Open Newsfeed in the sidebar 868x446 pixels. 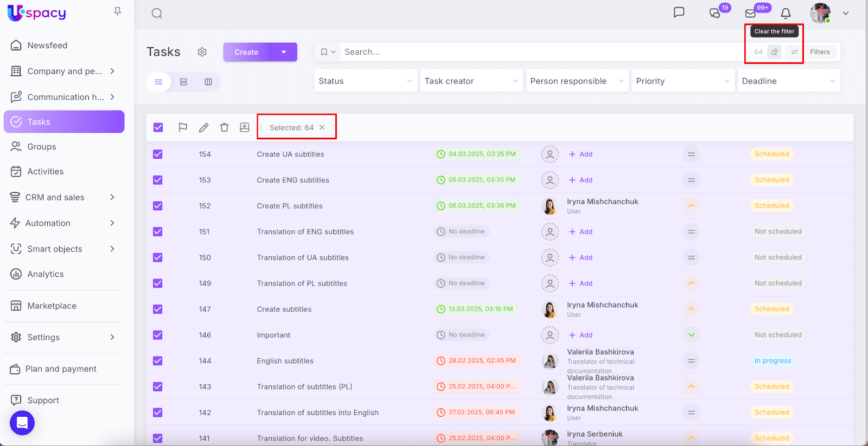(x=47, y=46)
